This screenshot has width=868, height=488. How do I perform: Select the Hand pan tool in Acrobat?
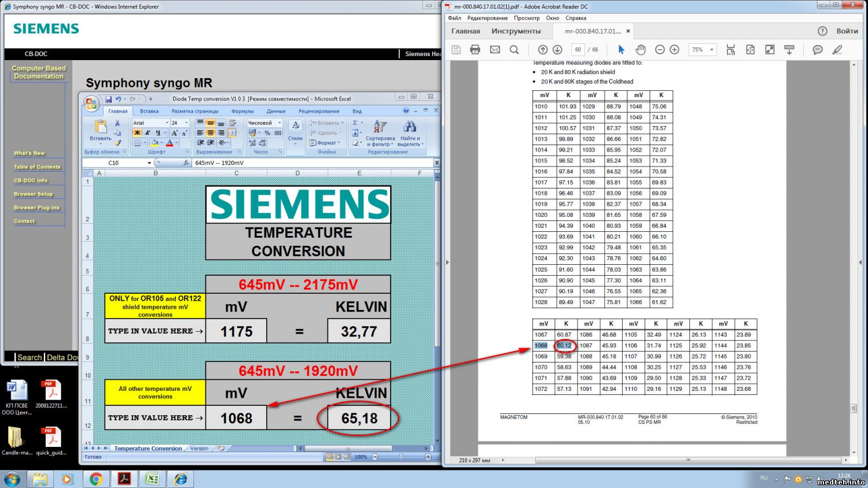(x=641, y=50)
